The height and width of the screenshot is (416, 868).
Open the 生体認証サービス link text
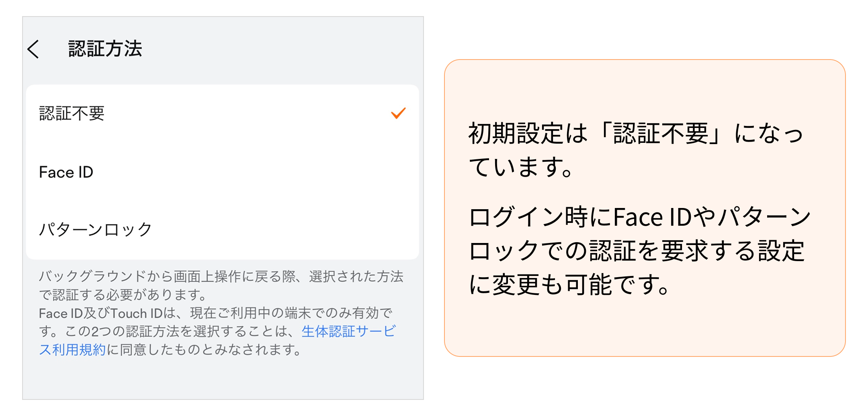pyautogui.click(x=349, y=332)
